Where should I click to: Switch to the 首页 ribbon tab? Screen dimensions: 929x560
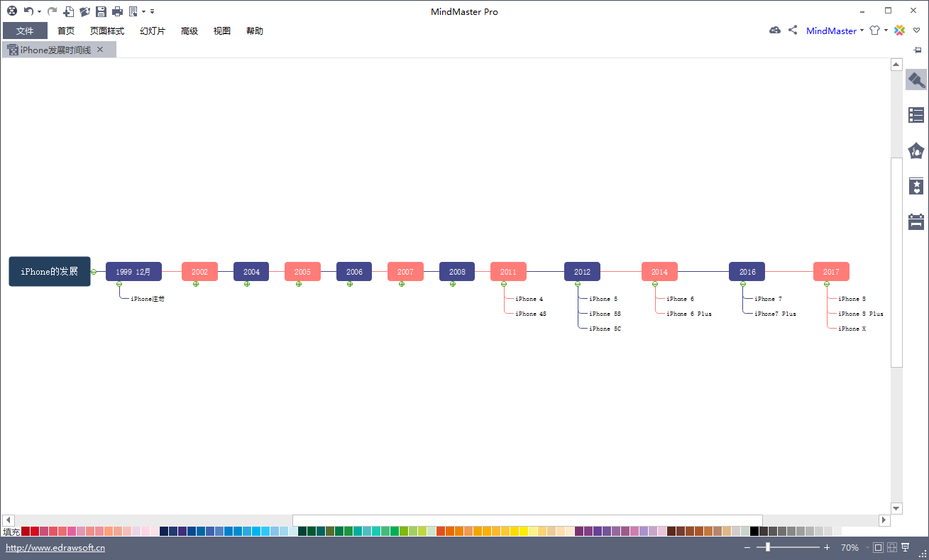coord(66,31)
